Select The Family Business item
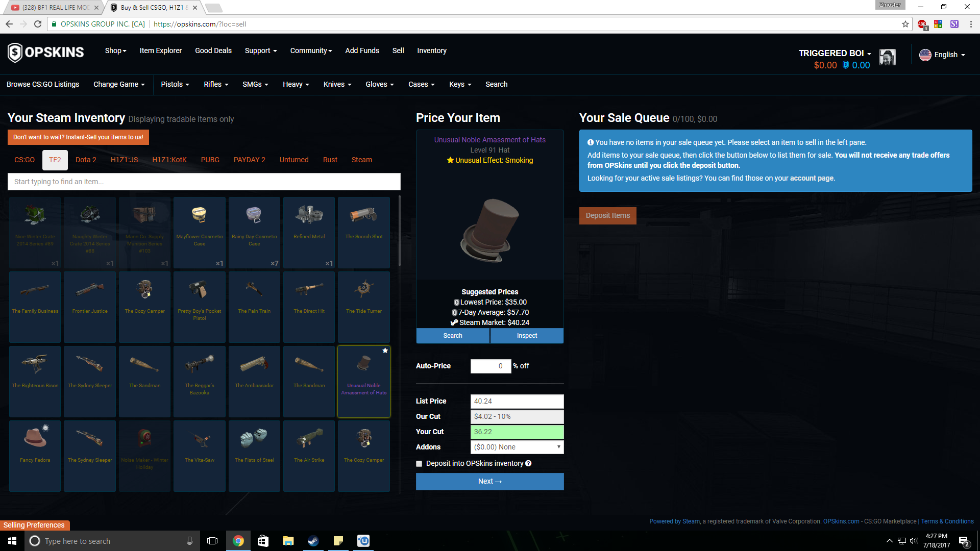This screenshot has width=980, height=551. 35,307
